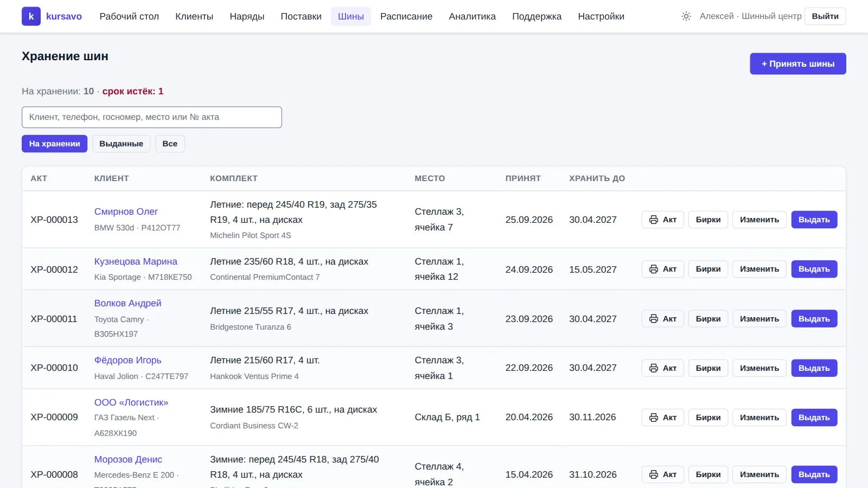Open client link Смирнов Олег
Image resolution: width=868 pixels, height=488 pixels.
126,211
